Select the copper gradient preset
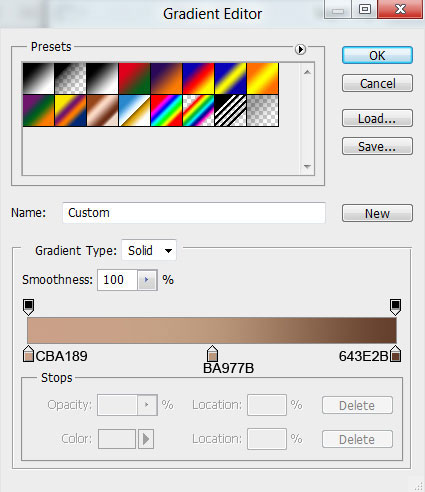The width and height of the screenshot is (425, 492). pos(102,111)
